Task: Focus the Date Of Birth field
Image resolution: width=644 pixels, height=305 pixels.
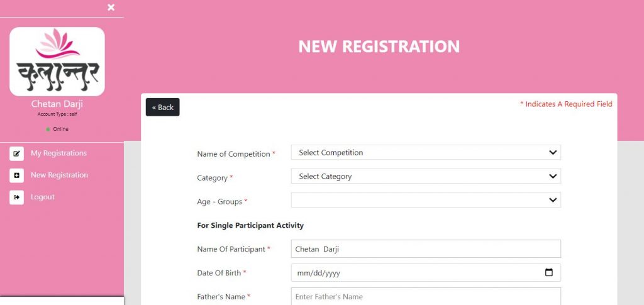Action: point(426,272)
